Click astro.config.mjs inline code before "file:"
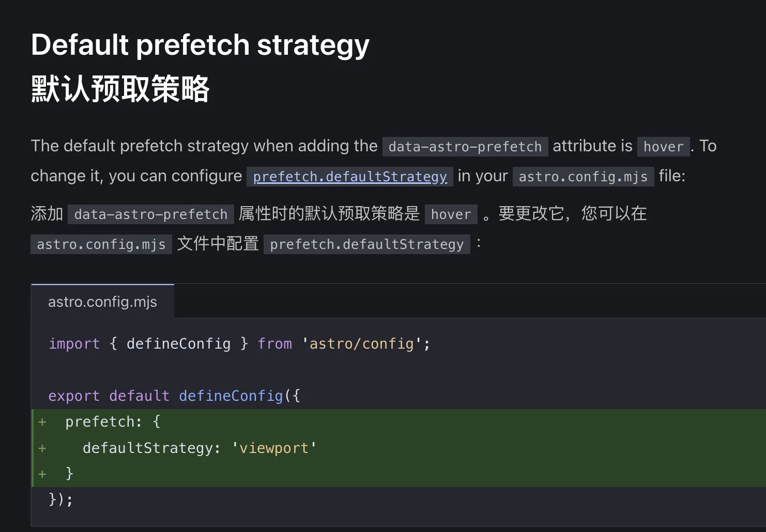 (x=583, y=177)
